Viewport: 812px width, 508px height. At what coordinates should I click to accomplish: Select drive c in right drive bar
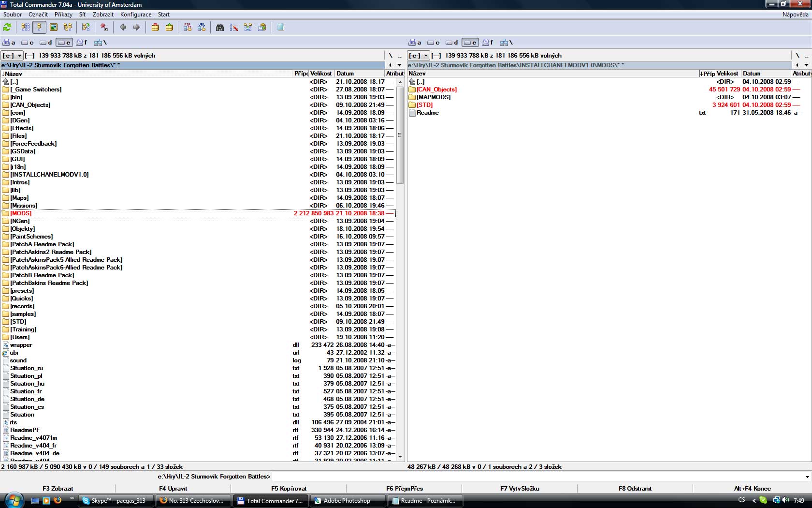click(434, 43)
